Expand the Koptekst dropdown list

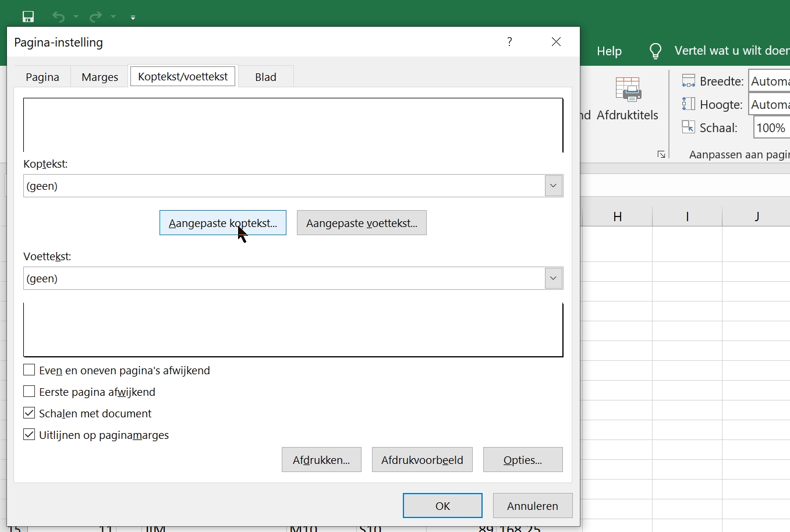click(x=553, y=186)
